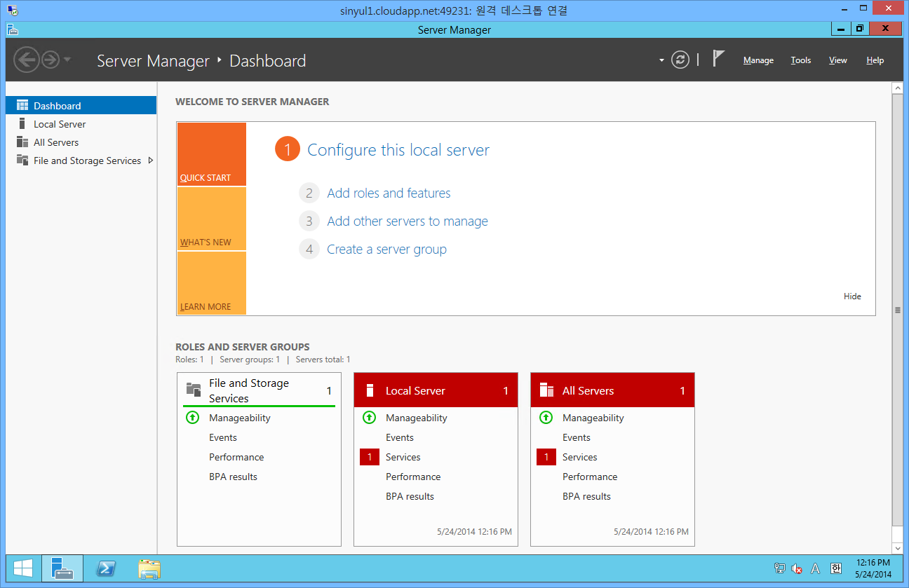Screen dimensions: 909x588
Task: Expand File and Storage Services arrow
Action: 150,160
